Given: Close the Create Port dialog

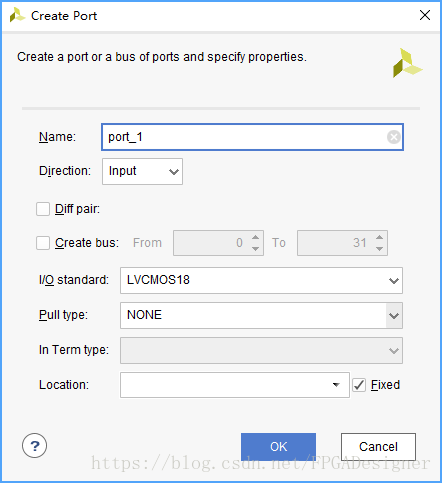Looking at the screenshot, I should pos(425,15).
